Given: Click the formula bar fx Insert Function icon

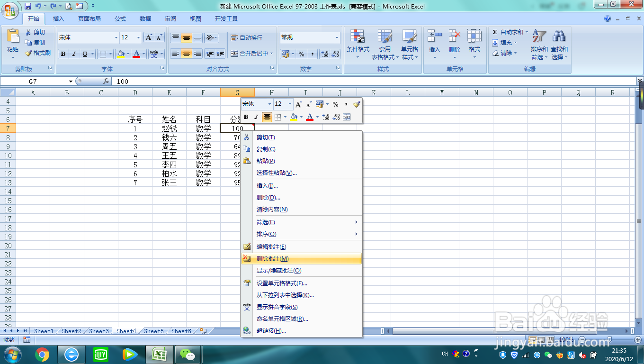Looking at the screenshot, I should click(106, 82).
